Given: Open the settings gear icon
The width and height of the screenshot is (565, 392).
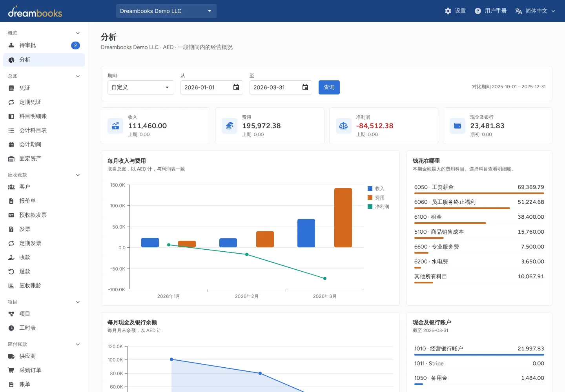Looking at the screenshot, I should pyautogui.click(x=448, y=11).
